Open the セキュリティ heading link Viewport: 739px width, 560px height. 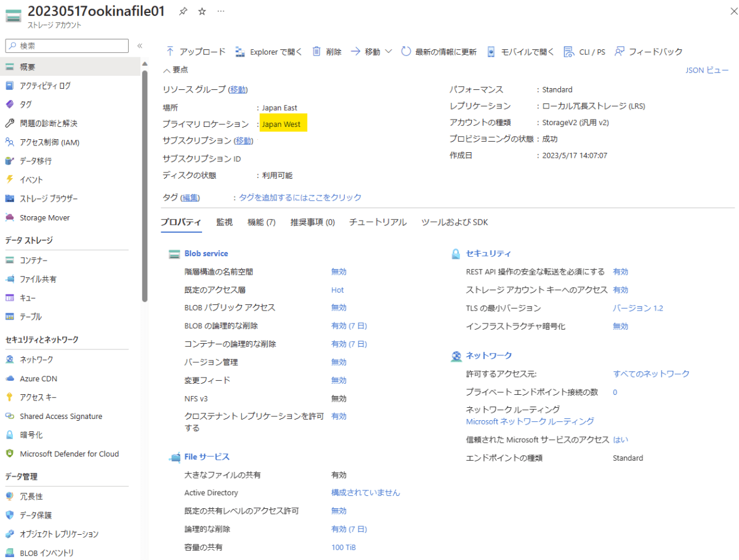click(489, 254)
